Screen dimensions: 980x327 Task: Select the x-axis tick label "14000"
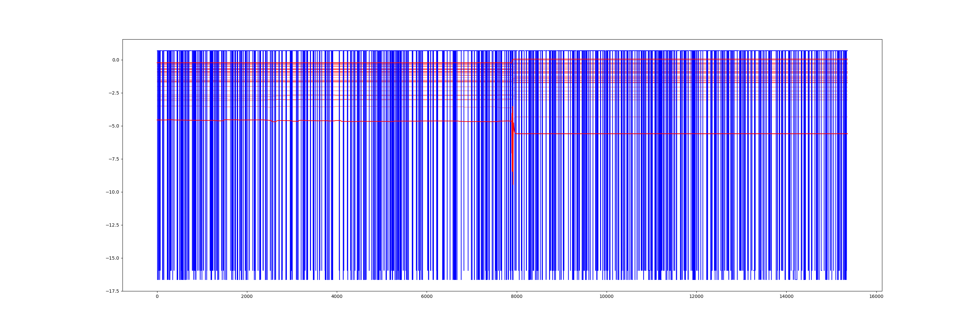pos(786,297)
